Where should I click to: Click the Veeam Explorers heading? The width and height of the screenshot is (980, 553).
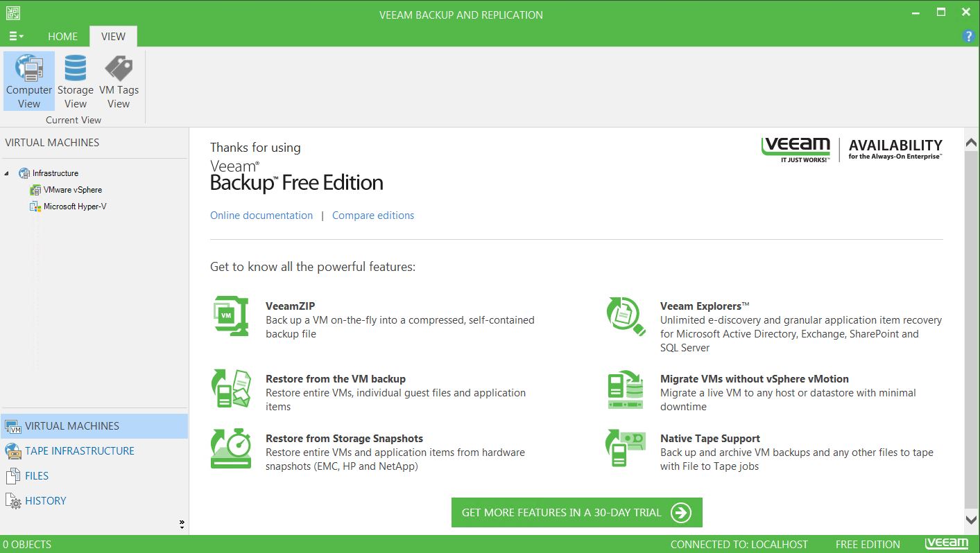[x=705, y=306]
